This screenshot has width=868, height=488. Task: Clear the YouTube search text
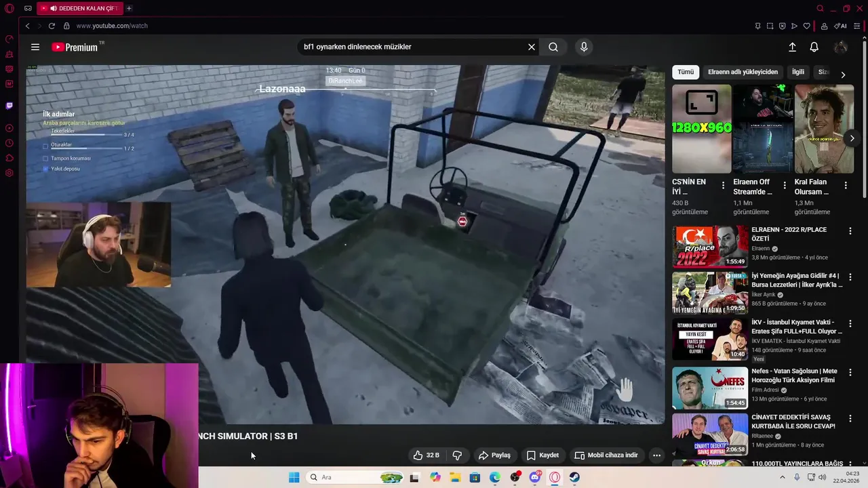point(532,47)
